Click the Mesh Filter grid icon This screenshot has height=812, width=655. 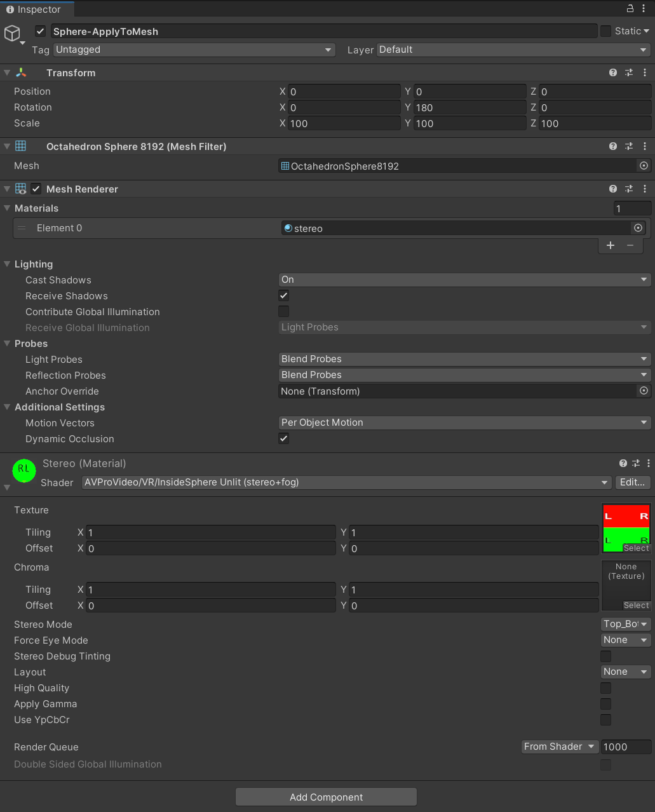point(22,146)
